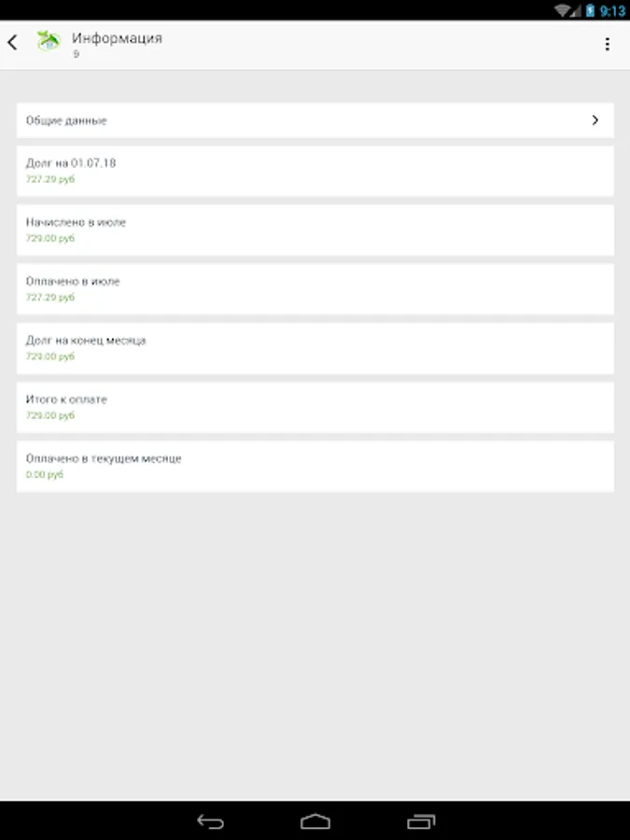Screen dimensions: 630x840
Task: Tap the Оплачено в текущем месяце row
Action: click(315, 466)
